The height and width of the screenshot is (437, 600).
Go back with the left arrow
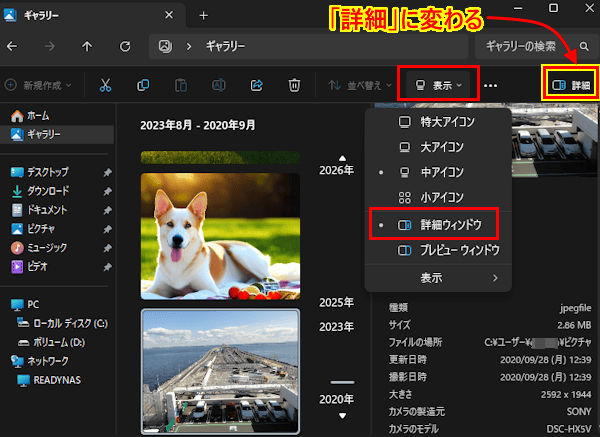(12, 46)
